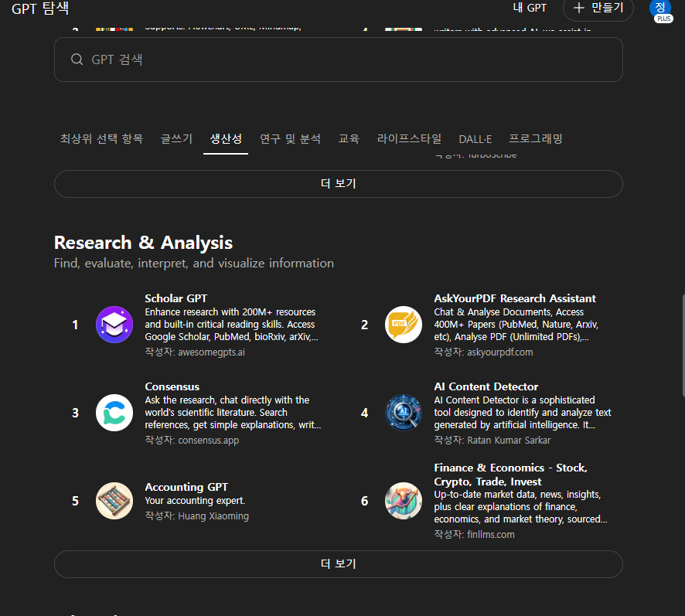
Task: Click rank number 6 beside Finance & Economics
Action: (364, 501)
